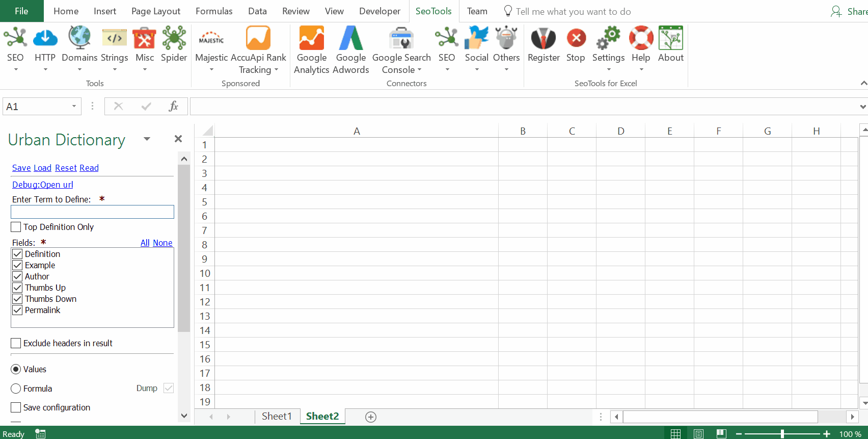868x439 pixels.
Task: Click the Load link in pane
Action: pos(42,168)
